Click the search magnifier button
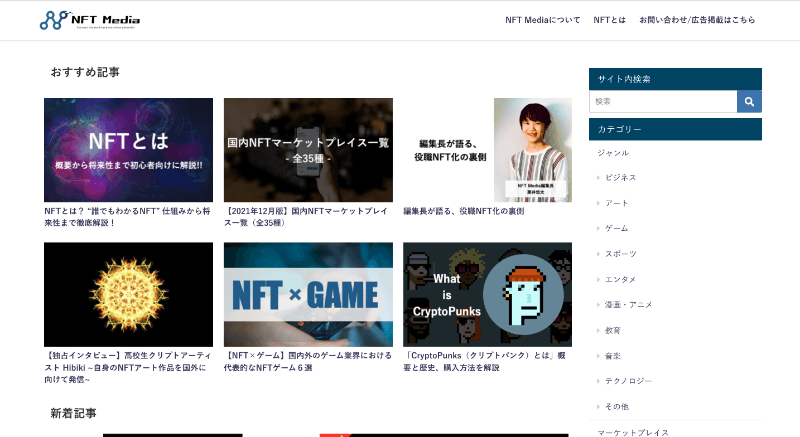This screenshot has width=800, height=437. pyautogui.click(x=749, y=101)
